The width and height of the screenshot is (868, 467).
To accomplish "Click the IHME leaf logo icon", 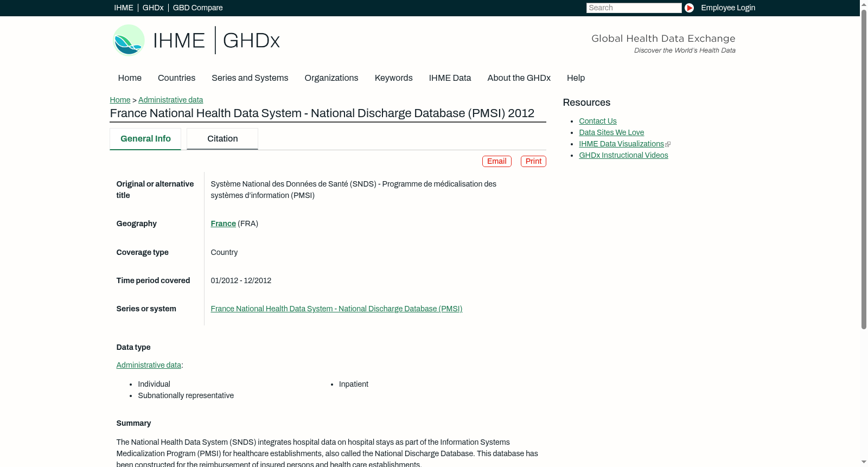I will click(129, 40).
